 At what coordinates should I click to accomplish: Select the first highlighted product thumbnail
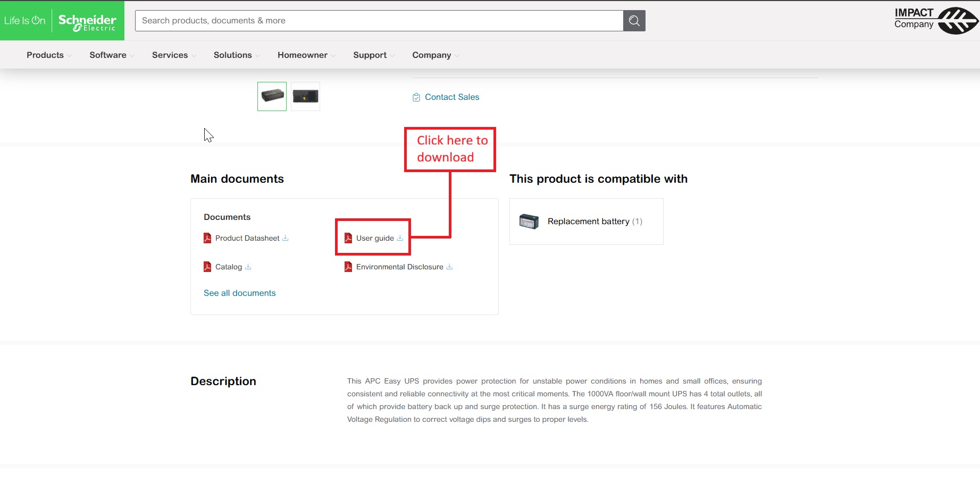pos(272,96)
